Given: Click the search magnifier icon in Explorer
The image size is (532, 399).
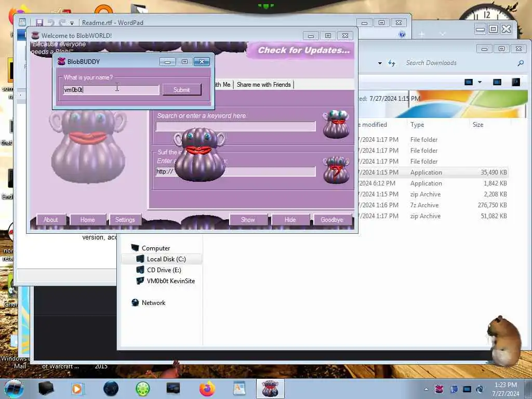Looking at the screenshot, I should (521, 63).
